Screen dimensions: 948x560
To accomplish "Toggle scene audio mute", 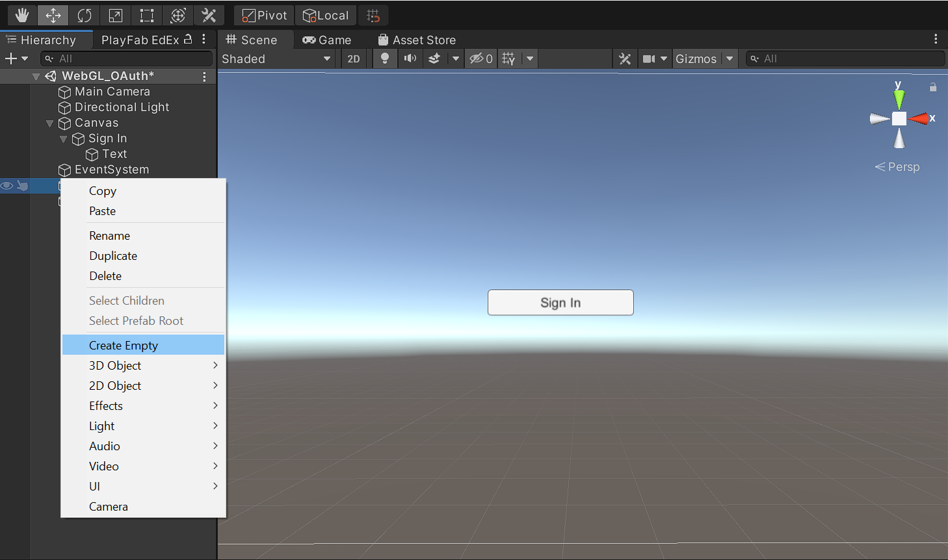I will 410,58.
